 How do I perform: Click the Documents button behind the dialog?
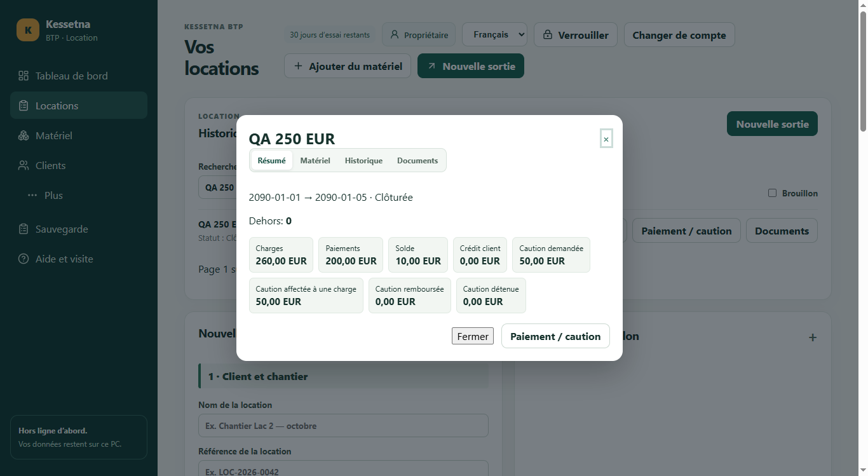point(782,231)
